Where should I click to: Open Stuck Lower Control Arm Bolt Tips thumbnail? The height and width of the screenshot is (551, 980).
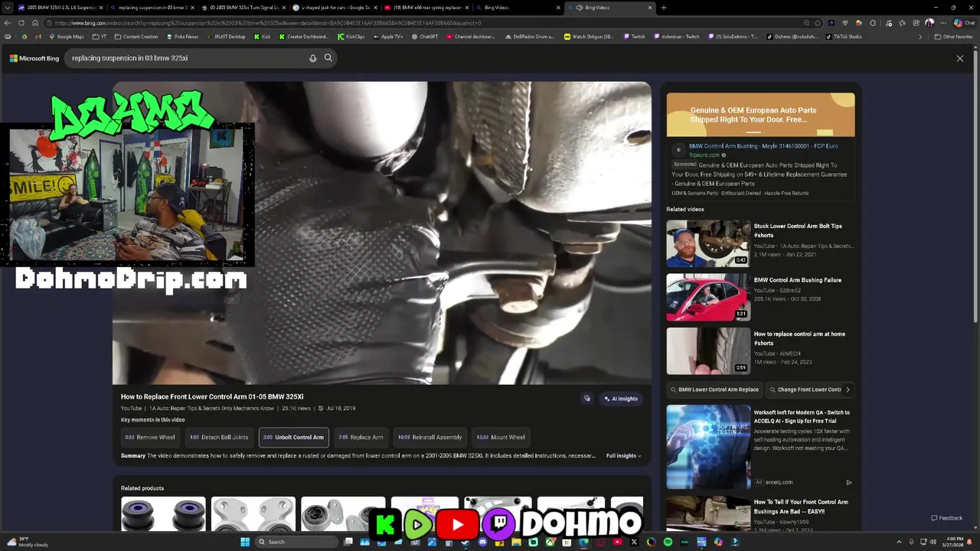(x=708, y=243)
